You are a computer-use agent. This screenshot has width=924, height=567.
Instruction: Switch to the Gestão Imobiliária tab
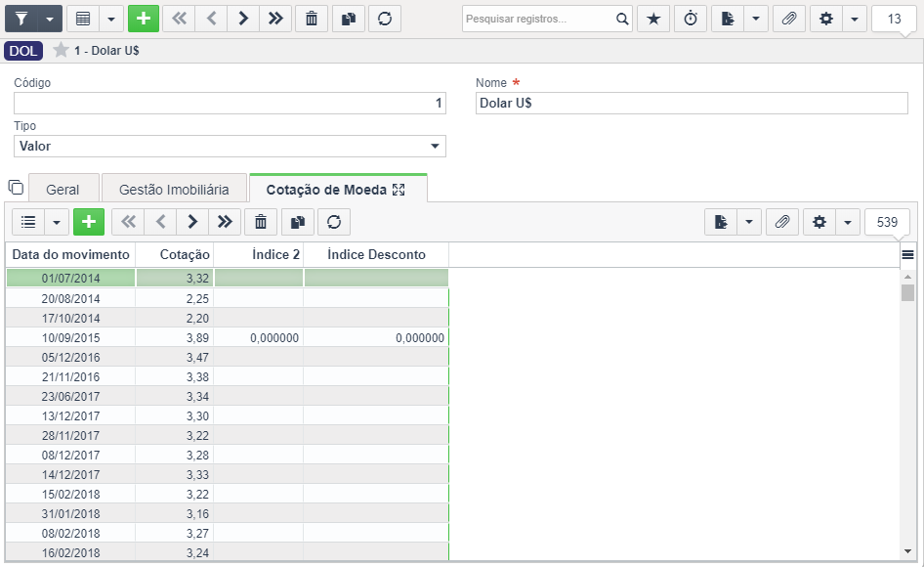174,190
